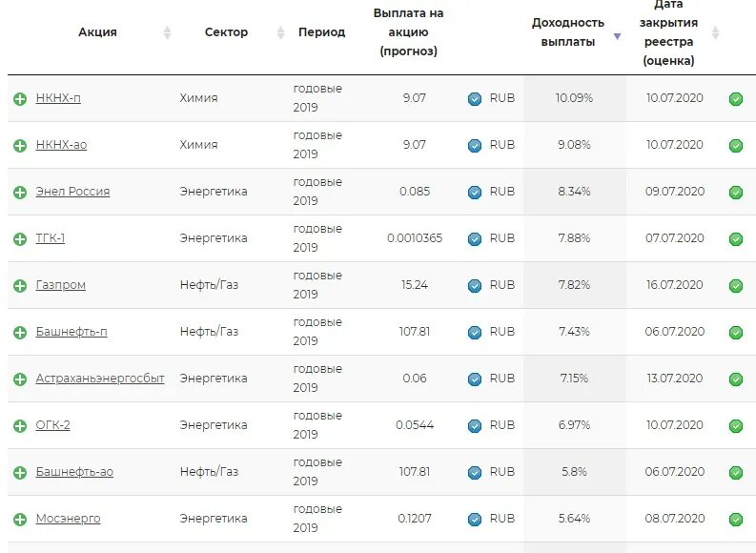Click the highlighted 10.09% yield cell
The image size is (756, 553).
tap(574, 98)
